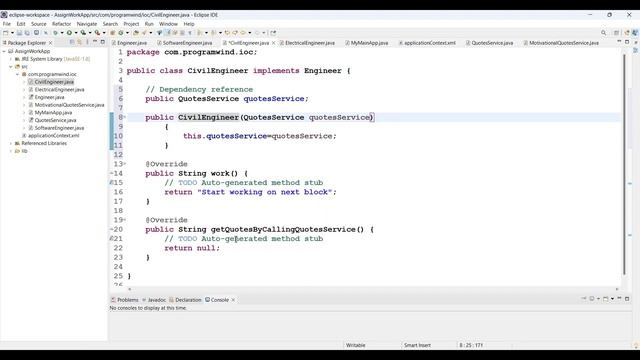The height and width of the screenshot is (360, 640).
Task: Click the Smart Insert status bar entry
Action: tap(417, 345)
